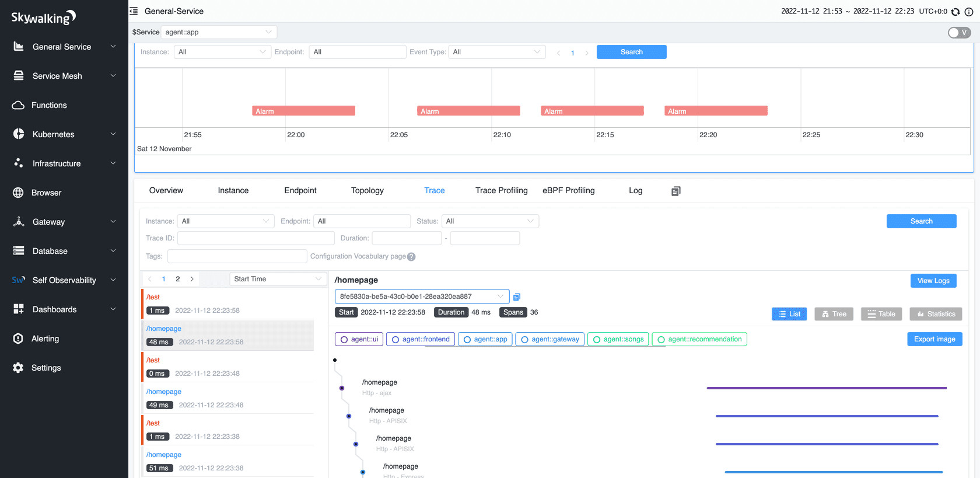This screenshot has height=478, width=980.
Task: Open trace ID selector dropdown
Action: (422, 296)
